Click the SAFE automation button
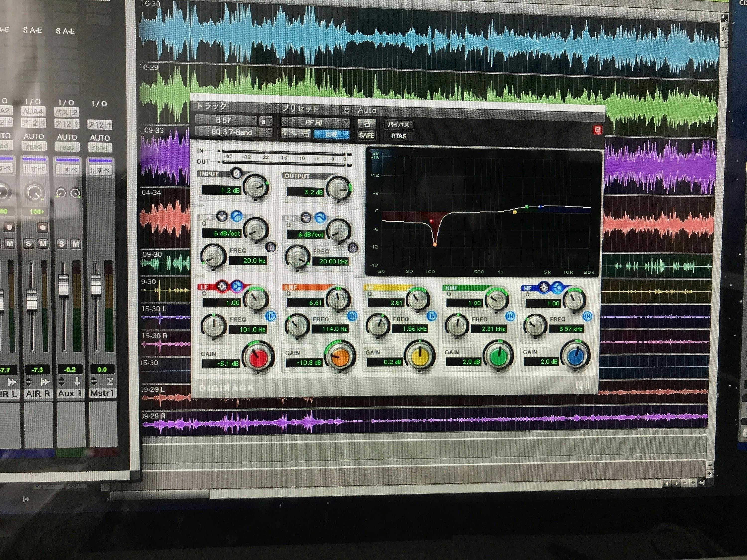747x560 pixels. 367,135
